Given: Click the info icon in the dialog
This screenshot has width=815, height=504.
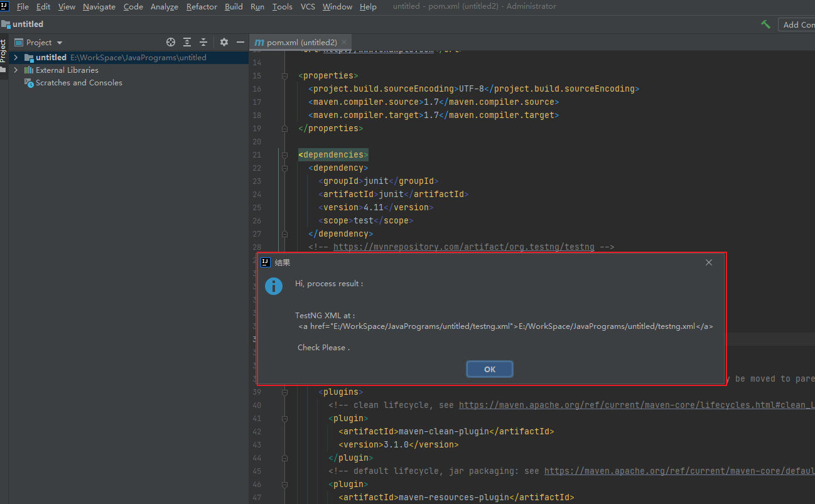Looking at the screenshot, I should point(274,286).
